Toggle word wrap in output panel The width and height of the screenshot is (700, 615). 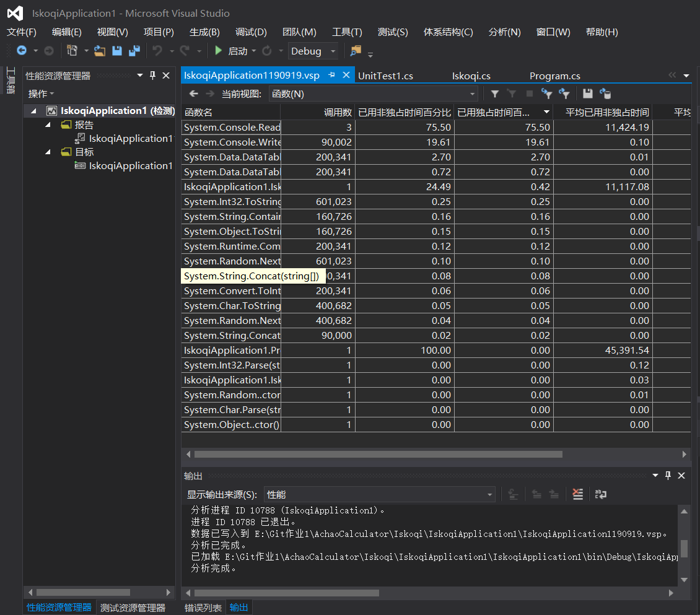tap(600, 494)
